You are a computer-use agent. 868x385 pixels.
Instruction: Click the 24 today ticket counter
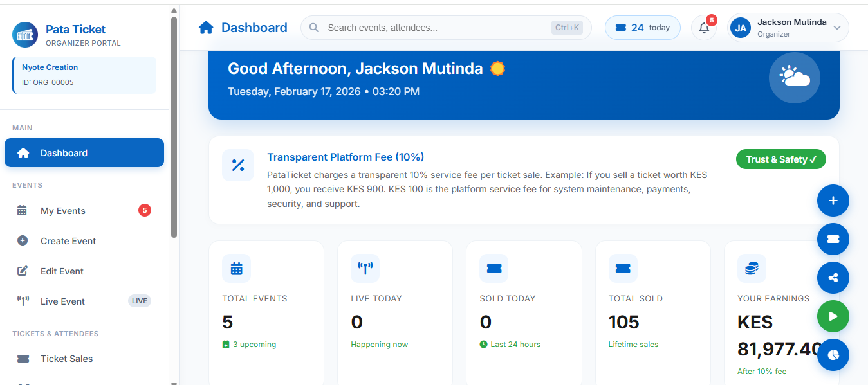(x=642, y=27)
